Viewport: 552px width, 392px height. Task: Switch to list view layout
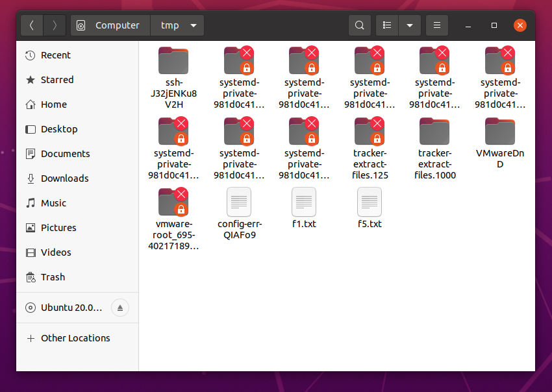pos(387,25)
